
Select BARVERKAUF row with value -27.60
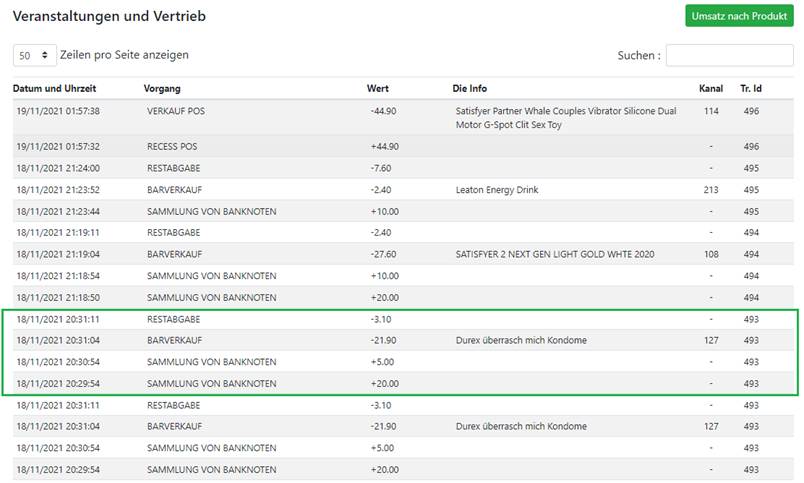[403, 254]
